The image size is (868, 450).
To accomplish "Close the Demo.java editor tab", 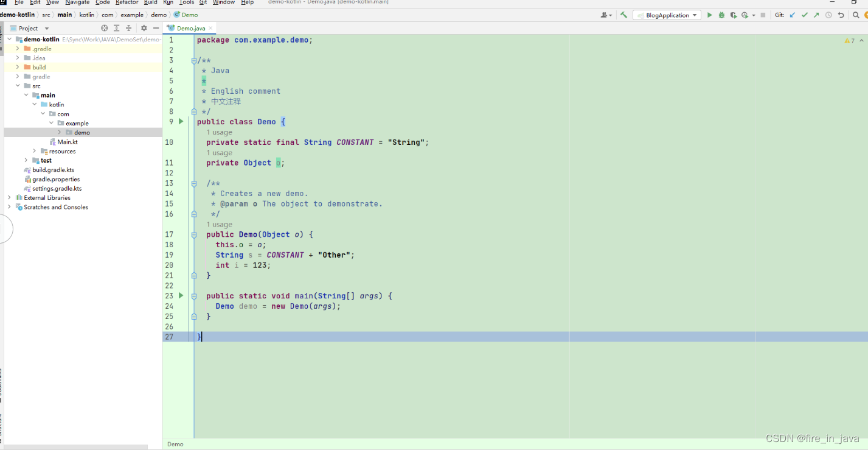I will (x=211, y=28).
